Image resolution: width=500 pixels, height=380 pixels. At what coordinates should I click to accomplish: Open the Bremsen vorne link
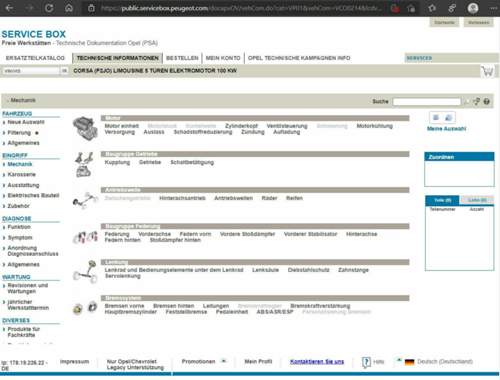coord(124,306)
